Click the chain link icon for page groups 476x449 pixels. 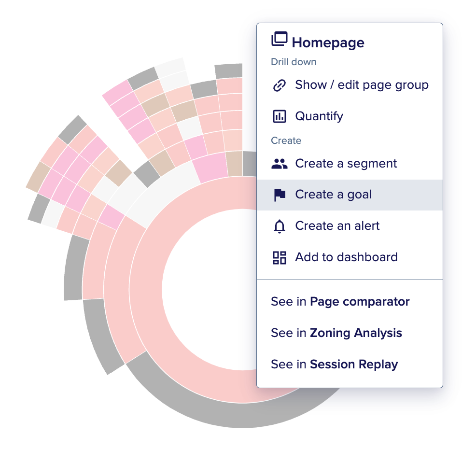tap(280, 85)
